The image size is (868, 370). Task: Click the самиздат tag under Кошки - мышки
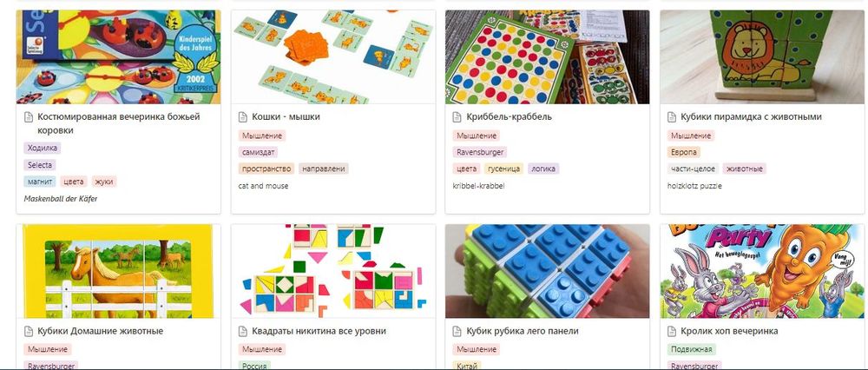pos(259,152)
